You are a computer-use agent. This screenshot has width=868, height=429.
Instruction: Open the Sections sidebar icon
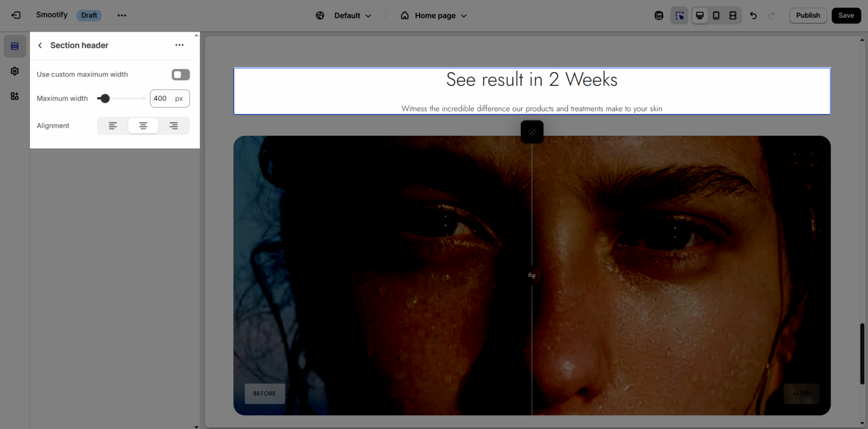15,46
